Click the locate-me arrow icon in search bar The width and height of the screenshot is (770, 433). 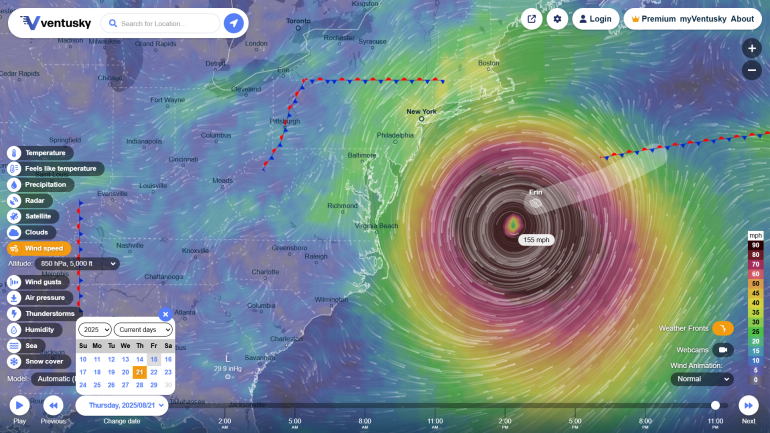pyautogui.click(x=233, y=23)
